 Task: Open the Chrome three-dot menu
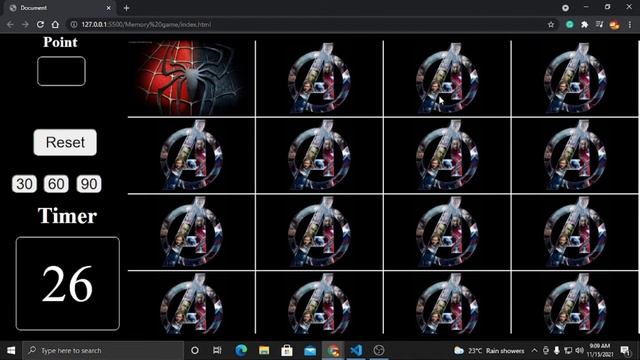tap(630, 24)
